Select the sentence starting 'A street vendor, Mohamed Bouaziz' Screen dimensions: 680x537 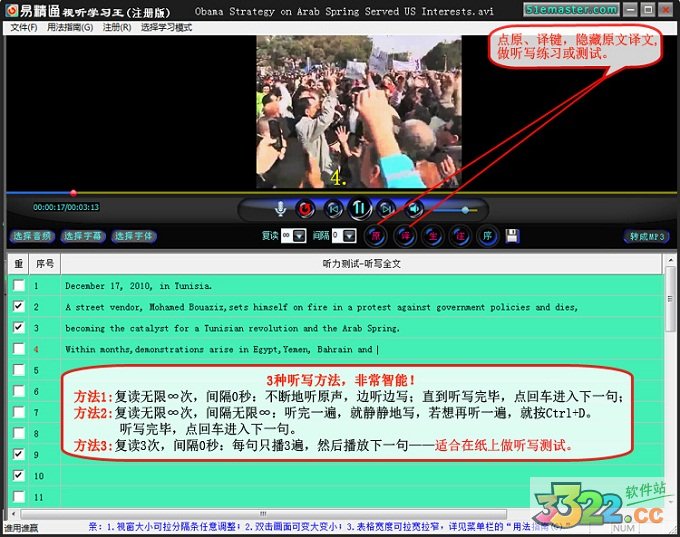point(321,307)
